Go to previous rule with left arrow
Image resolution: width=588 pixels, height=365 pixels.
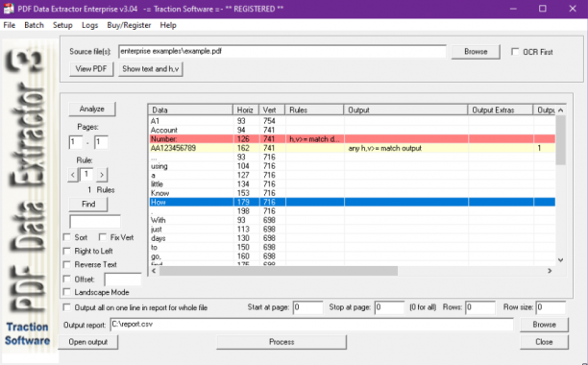pyautogui.click(x=73, y=175)
